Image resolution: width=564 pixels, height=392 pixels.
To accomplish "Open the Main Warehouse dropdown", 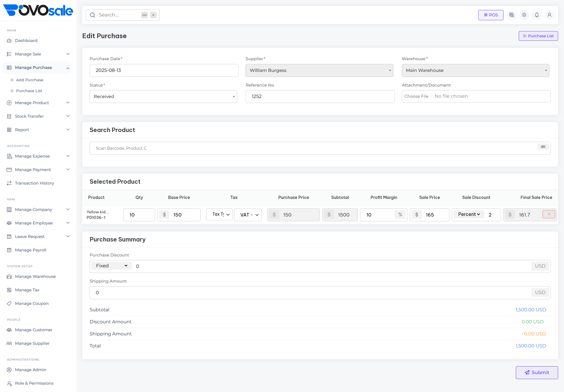I will coord(475,70).
